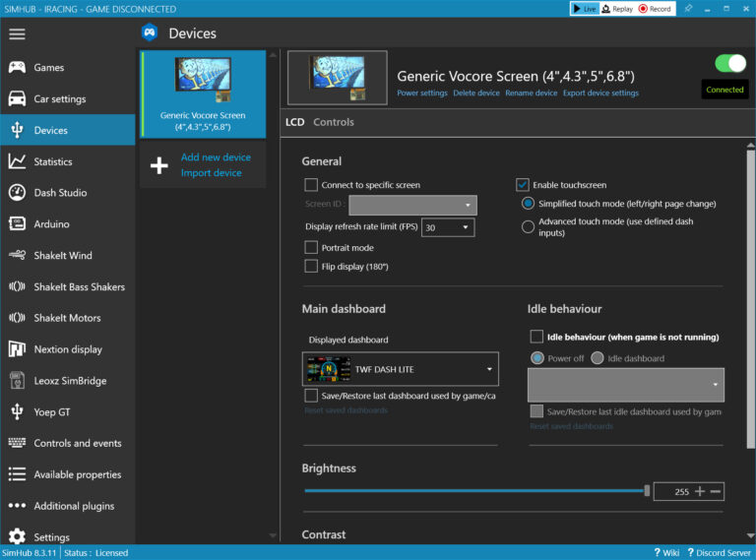Click the Brightness slider track
Viewport: 756px width, 560px height.
point(472,490)
